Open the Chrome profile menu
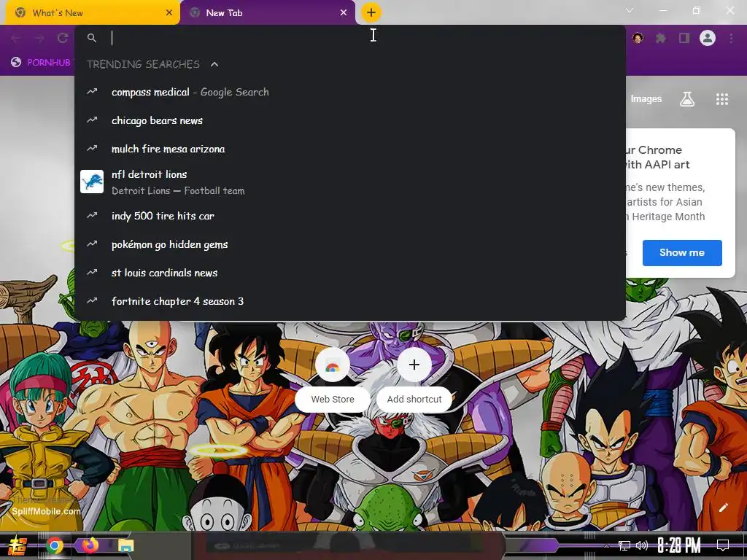 [708, 38]
